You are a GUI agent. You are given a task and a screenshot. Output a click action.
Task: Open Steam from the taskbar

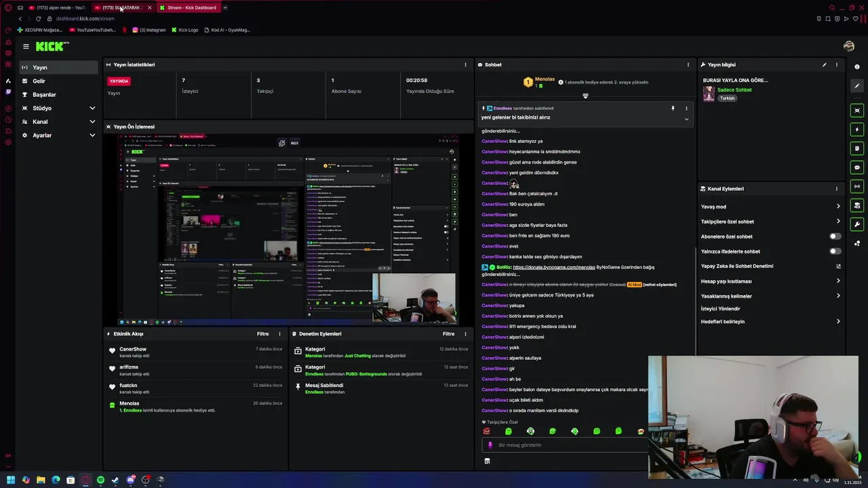pos(115,480)
